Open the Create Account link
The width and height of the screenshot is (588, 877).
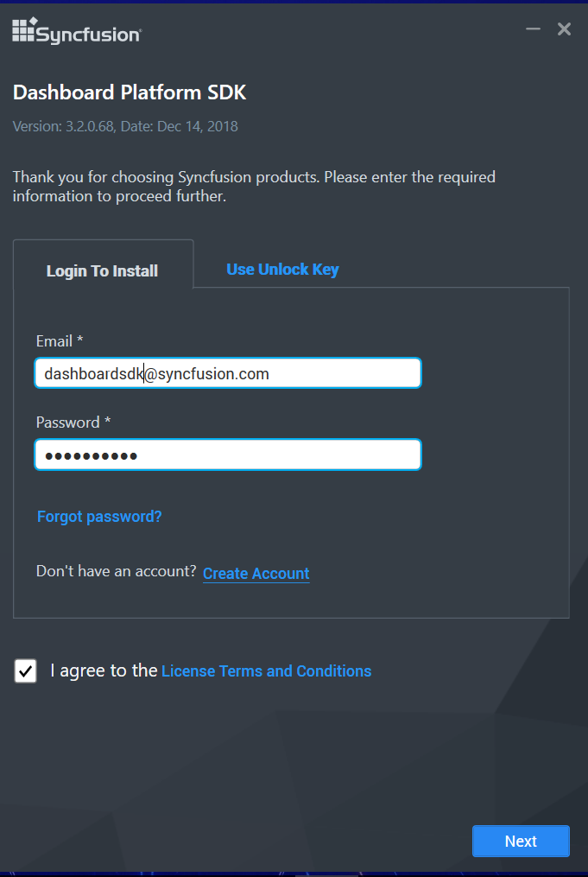[256, 573]
